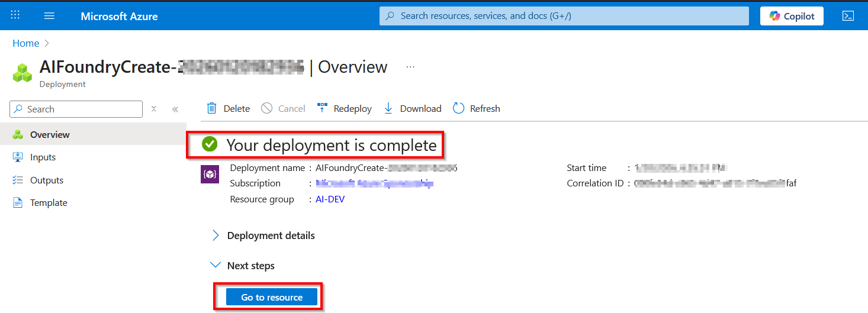Screen dimensions: 868x313
Task: Open the Template page in sidebar
Action: click(x=49, y=202)
